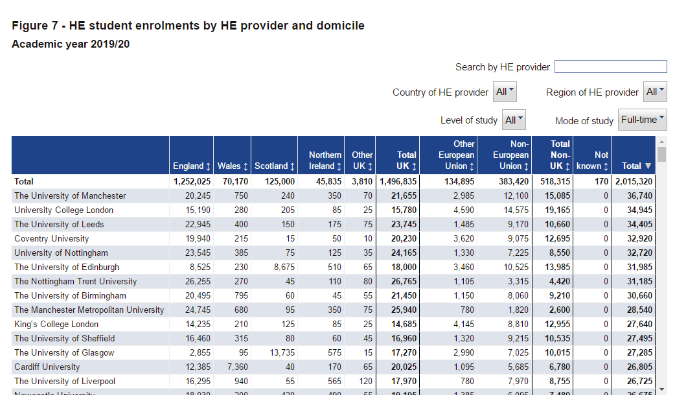Change Mode of study from Full-time

point(642,120)
